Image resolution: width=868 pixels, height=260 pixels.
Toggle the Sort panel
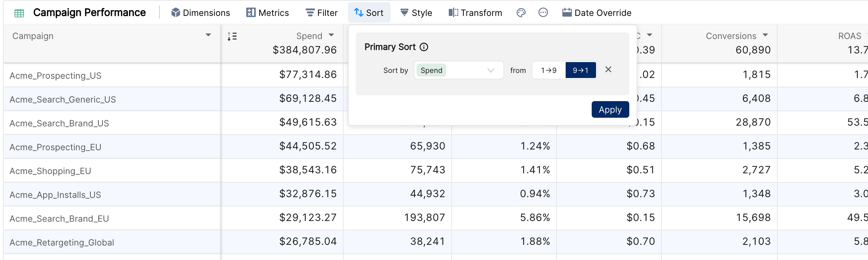tap(369, 13)
